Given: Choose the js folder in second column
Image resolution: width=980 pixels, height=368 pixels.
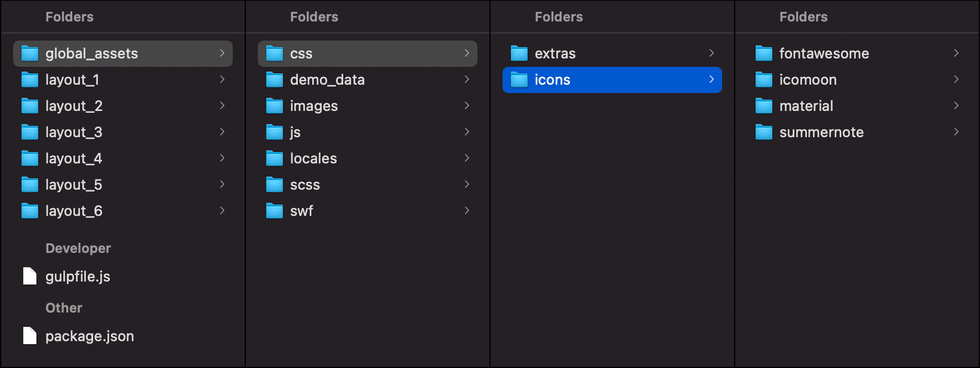Looking at the screenshot, I should coord(368,132).
